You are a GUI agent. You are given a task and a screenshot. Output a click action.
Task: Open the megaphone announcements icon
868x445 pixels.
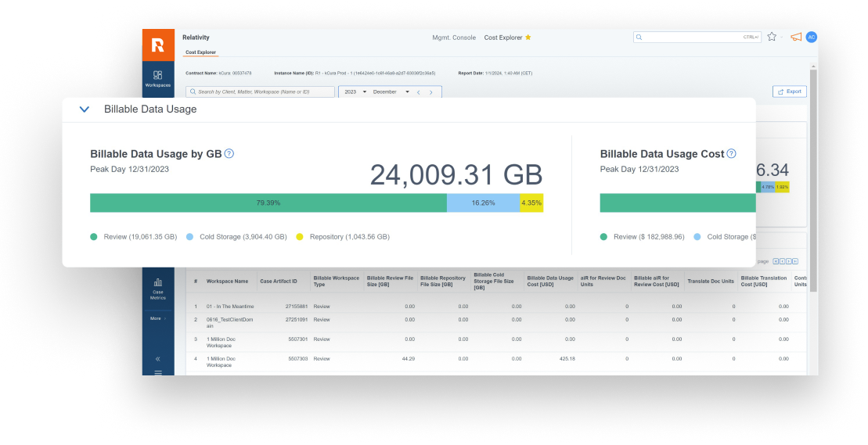pos(795,37)
